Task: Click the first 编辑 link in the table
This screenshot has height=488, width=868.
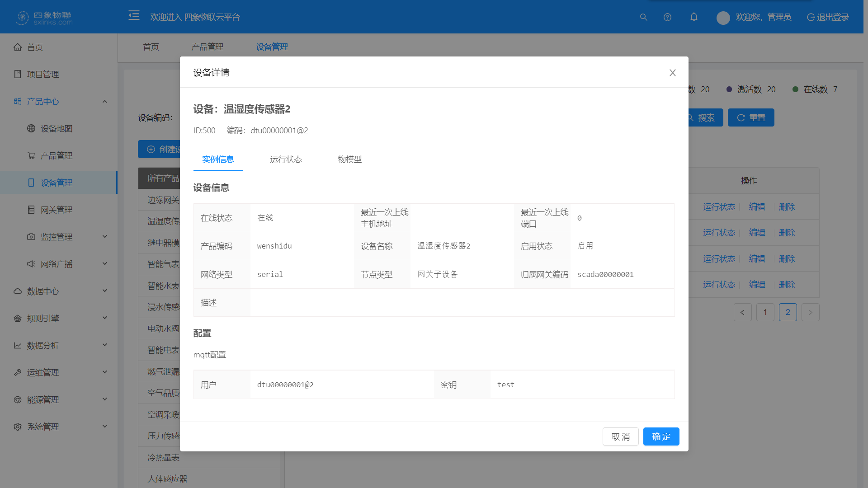Action: click(757, 206)
